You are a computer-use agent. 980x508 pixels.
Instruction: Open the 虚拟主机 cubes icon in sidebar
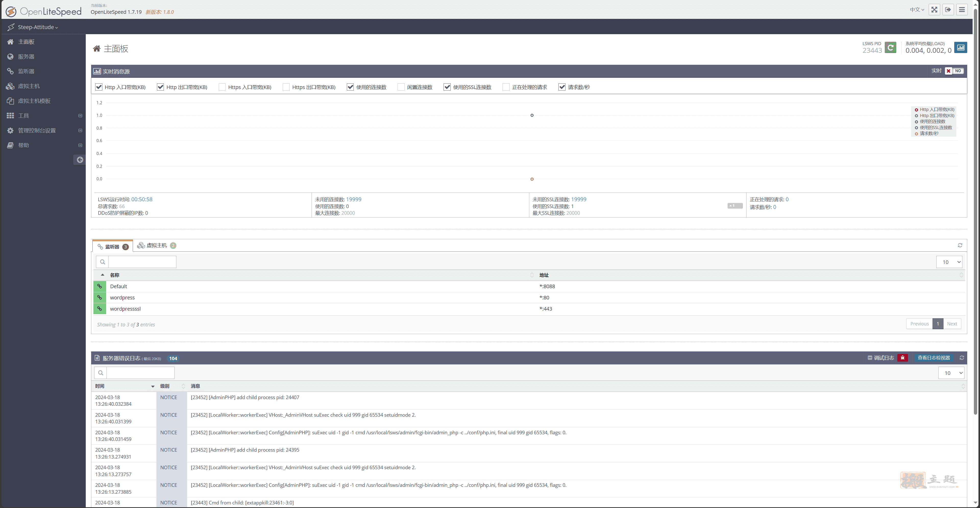(x=10, y=86)
